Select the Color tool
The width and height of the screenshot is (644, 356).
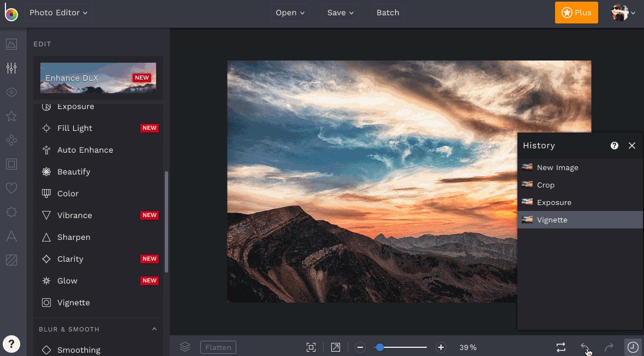click(x=98, y=193)
